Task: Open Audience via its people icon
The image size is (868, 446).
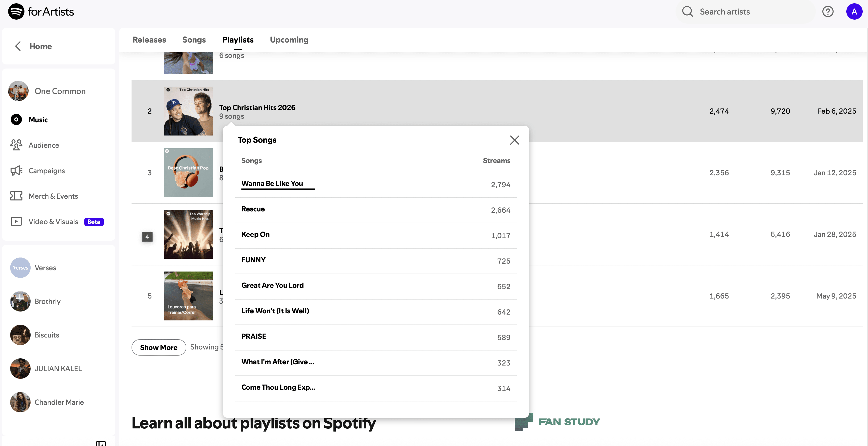Action: (x=16, y=145)
